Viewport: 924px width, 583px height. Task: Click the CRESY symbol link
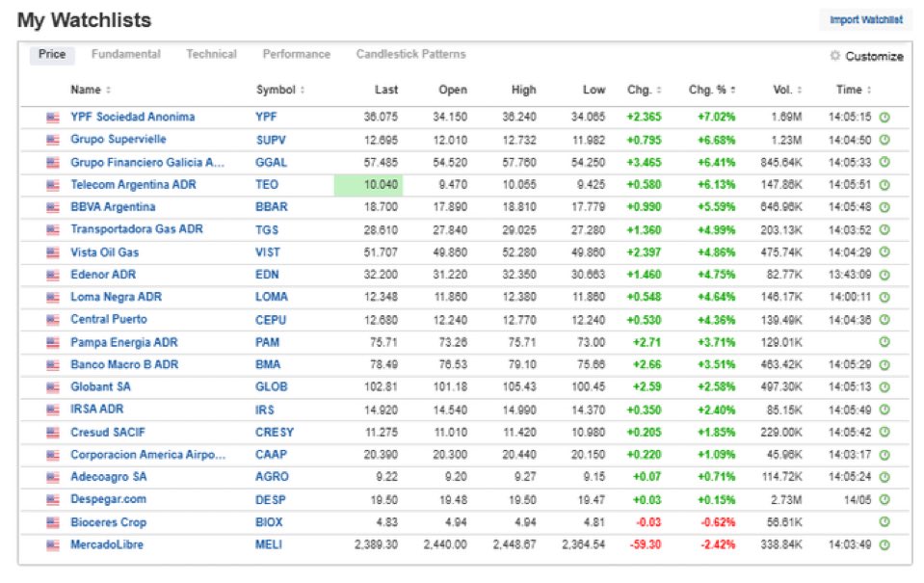pyautogui.click(x=275, y=432)
